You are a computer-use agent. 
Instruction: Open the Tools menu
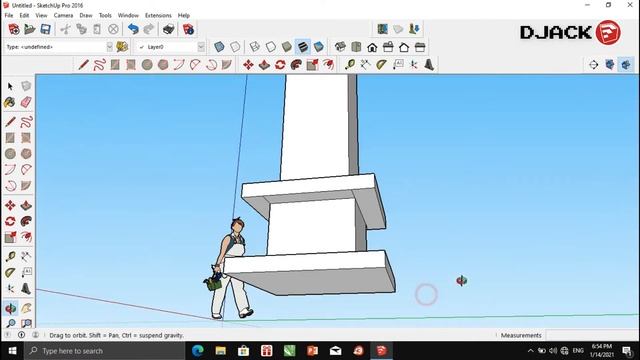pos(105,15)
